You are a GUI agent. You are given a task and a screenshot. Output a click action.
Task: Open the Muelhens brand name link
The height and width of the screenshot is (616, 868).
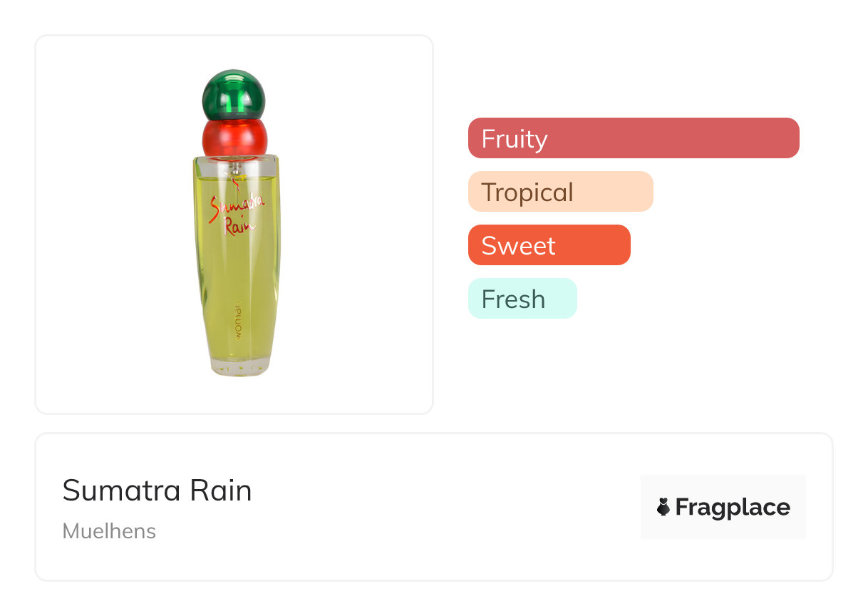[x=109, y=531]
